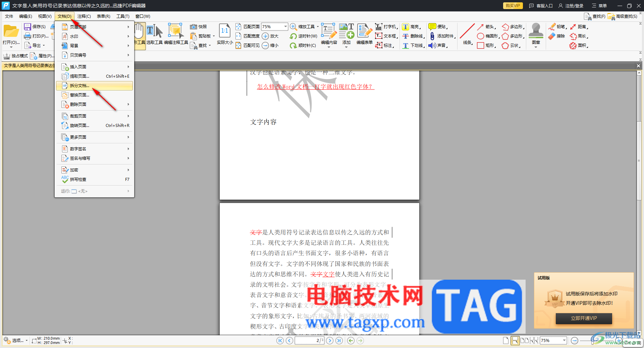Select the 打字机 typewriter tool
This screenshot has width=644, height=348.
point(386,27)
